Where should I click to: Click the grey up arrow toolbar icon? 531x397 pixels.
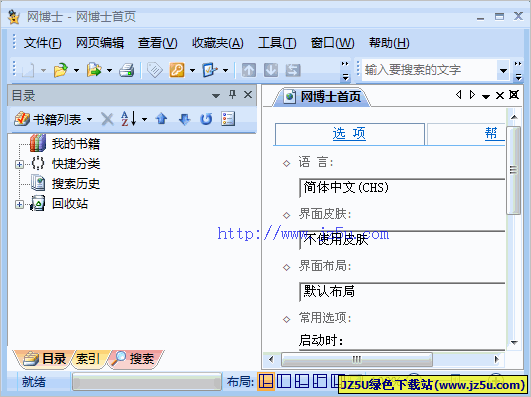pos(249,70)
